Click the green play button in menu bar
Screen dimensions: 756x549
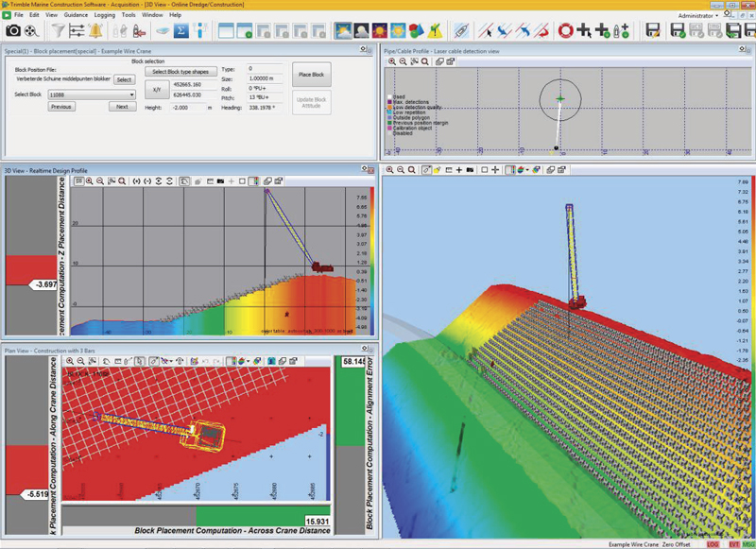pyautogui.click(x=7, y=15)
